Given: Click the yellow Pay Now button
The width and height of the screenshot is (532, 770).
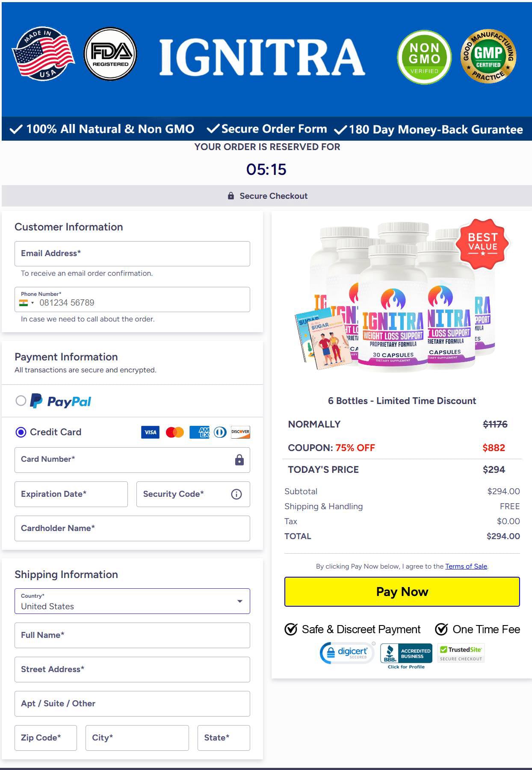Looking at the screenshot, I should coord(402,592).
